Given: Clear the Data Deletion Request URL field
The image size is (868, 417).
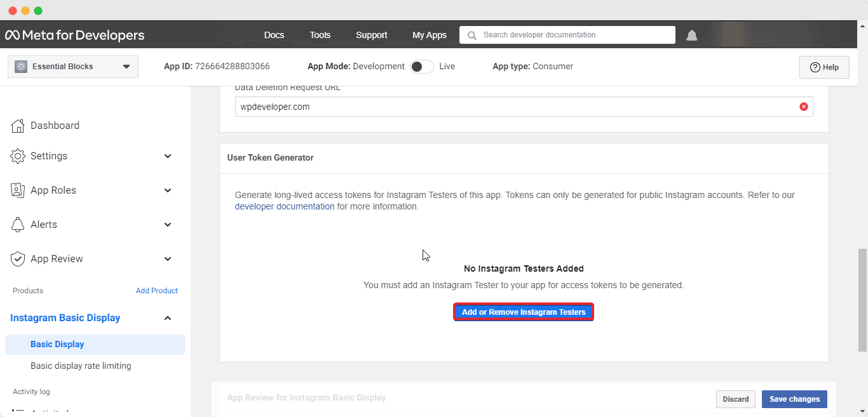Looking at the screenshot, I should coord(803,107).
